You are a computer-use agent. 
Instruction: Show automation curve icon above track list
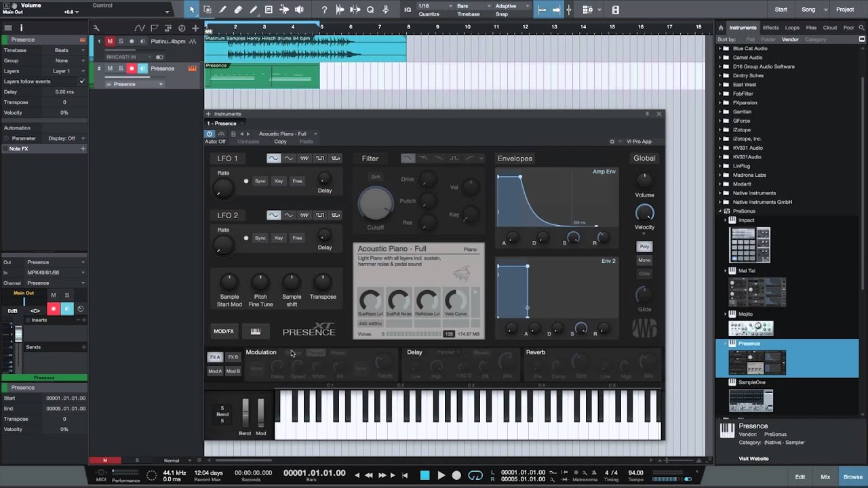tap(139, 28)
